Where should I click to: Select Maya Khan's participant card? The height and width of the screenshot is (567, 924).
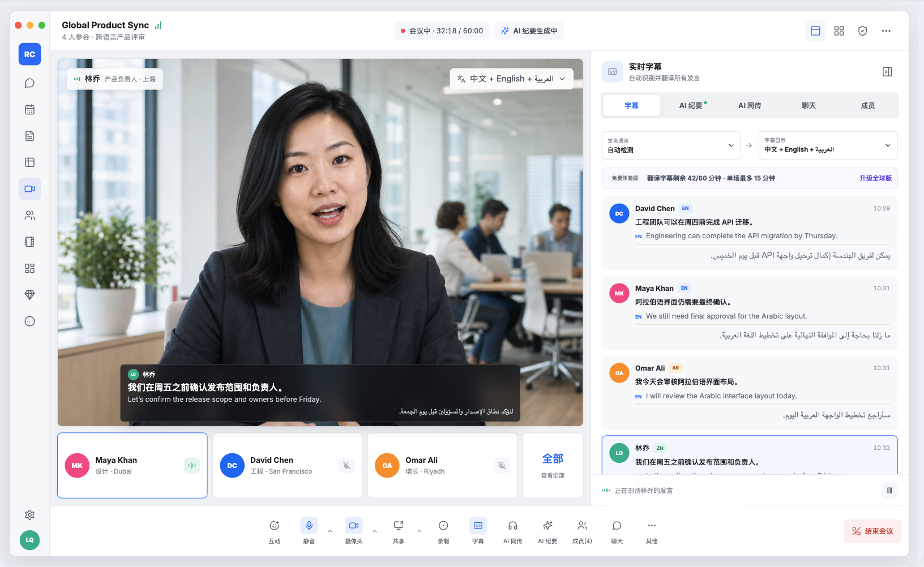132,466
